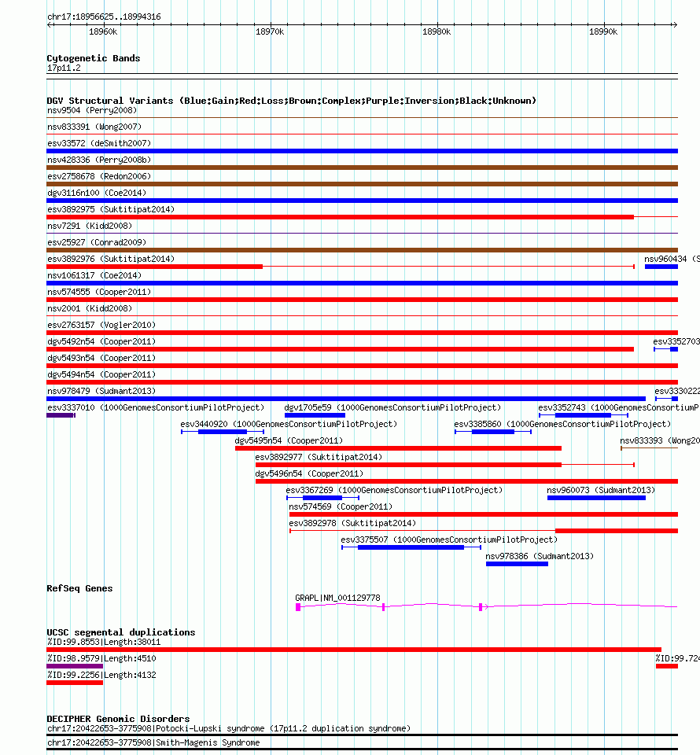Screen dimensions: 700x755
Task: Click the 17p11.2 band label
Action: point(64,68)
